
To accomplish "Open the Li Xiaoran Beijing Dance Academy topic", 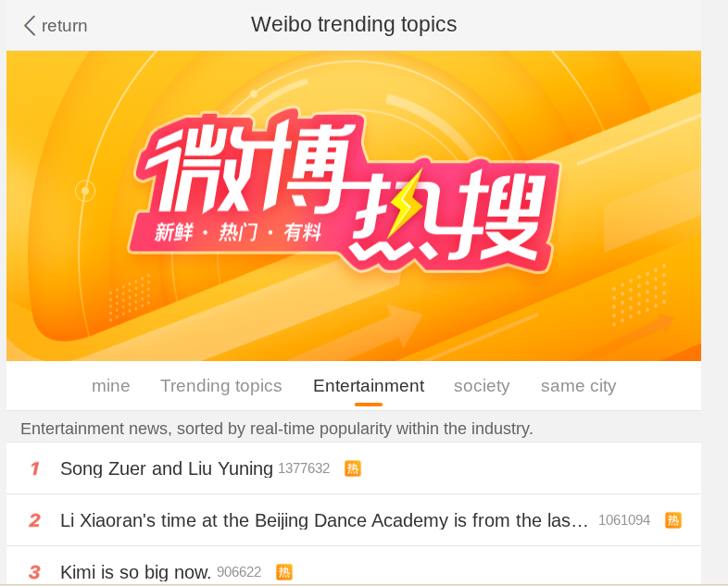I will pyautogui.click(x=324, y=520).
